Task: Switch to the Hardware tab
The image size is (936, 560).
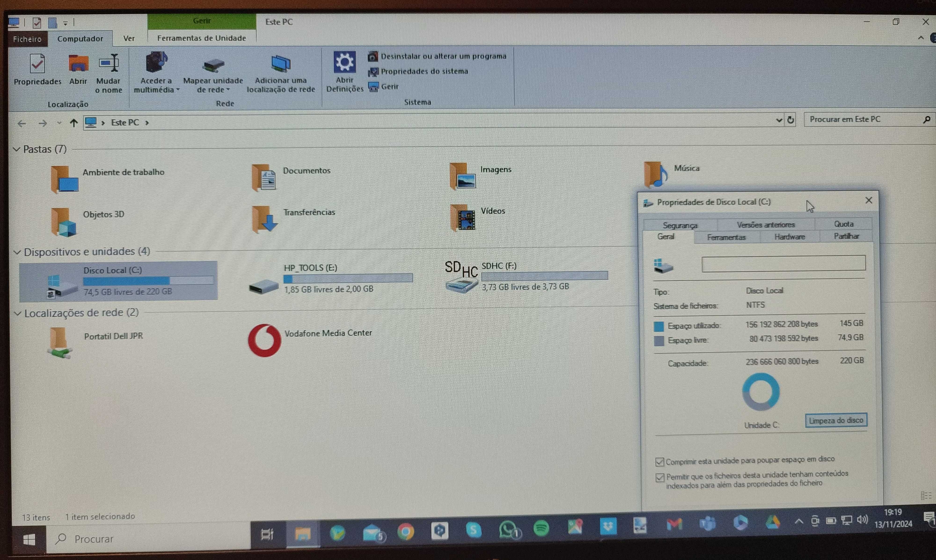Action: point(790,237)
